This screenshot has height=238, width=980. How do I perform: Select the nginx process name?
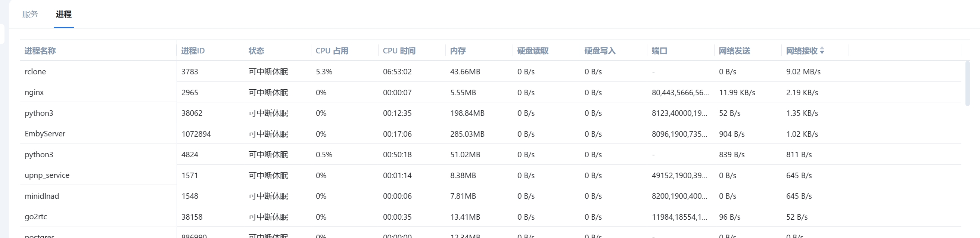[x=34, y=93]
